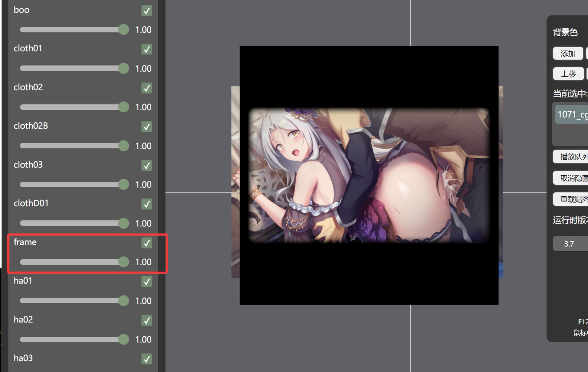Click the clothD01 slider handle

(x=124, y=223)
